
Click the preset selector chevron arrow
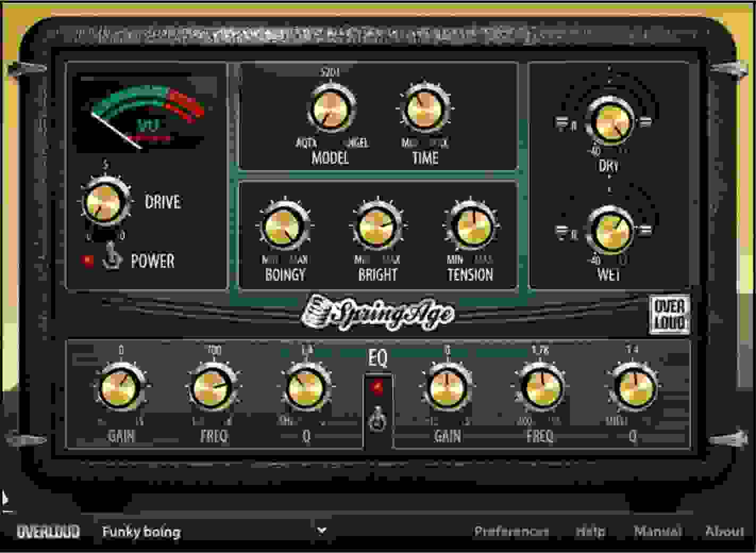click(321, 530)
